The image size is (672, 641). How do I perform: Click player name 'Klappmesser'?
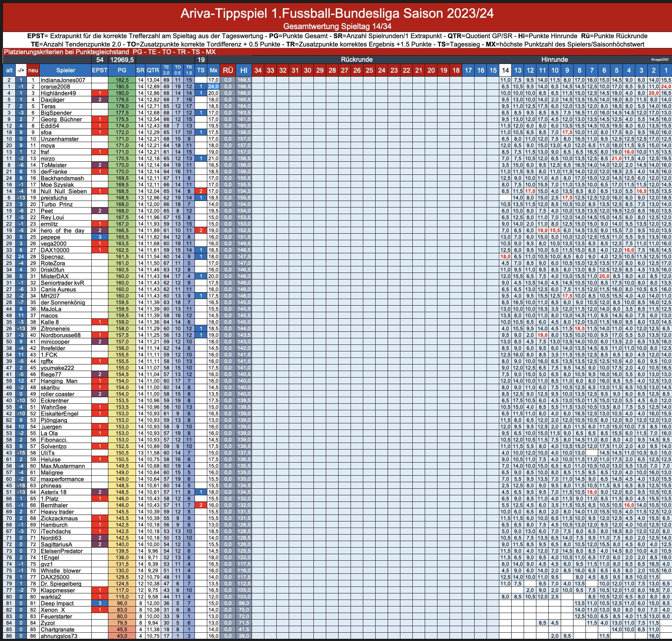(57, 590)
